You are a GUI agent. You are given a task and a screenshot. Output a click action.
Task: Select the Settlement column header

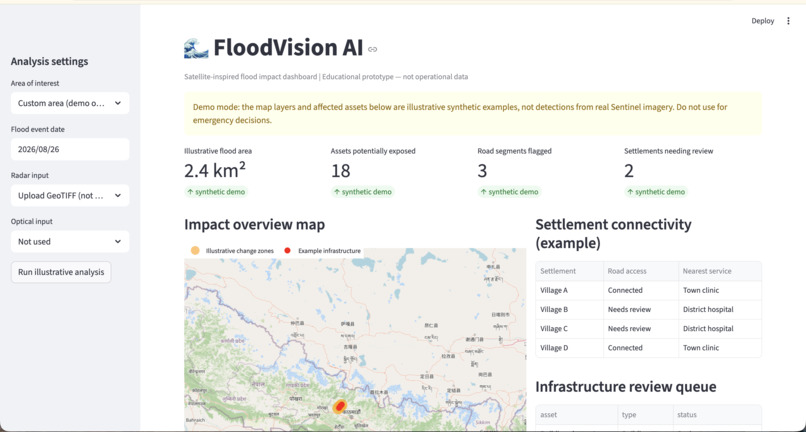pos(569,271)
